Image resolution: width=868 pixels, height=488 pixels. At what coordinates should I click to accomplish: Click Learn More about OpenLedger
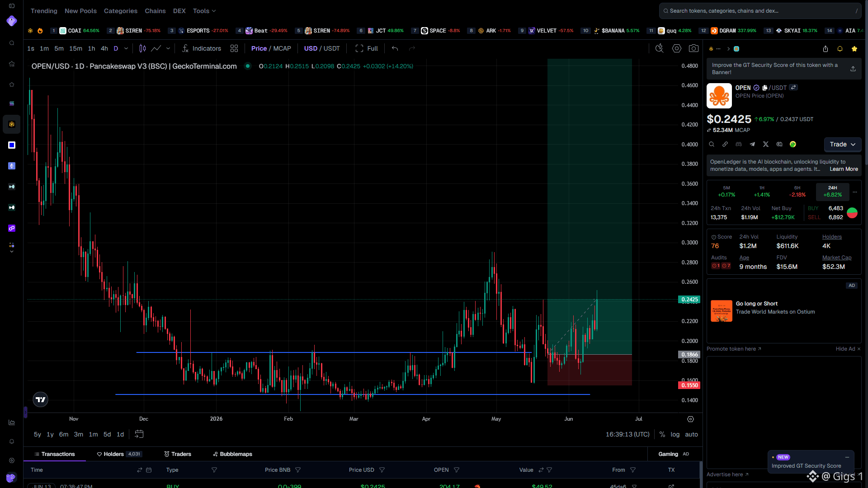(x=844, y=169)
